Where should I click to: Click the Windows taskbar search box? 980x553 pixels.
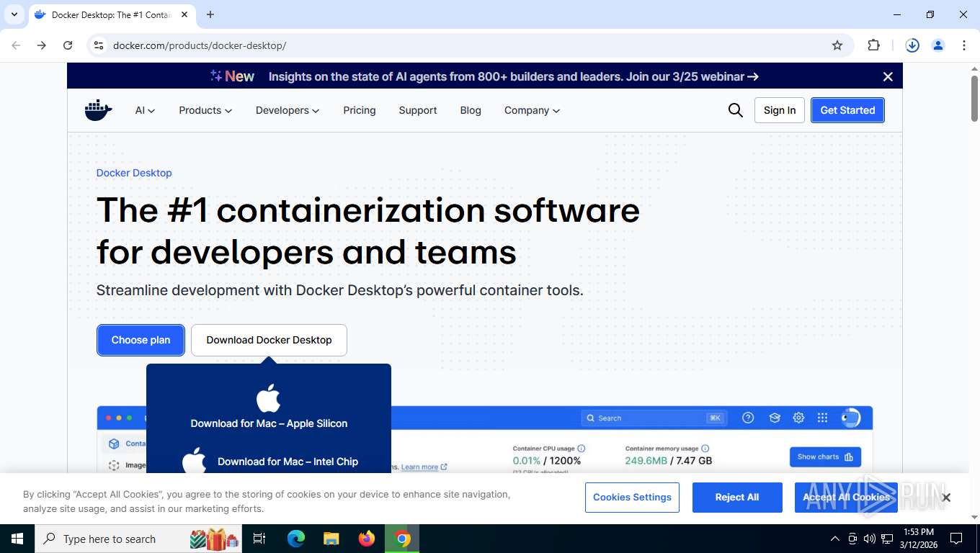click(139, 539)
